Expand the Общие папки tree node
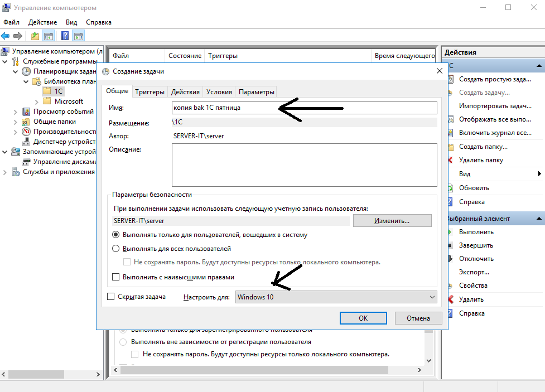The image size is (545, 392). 15,122
